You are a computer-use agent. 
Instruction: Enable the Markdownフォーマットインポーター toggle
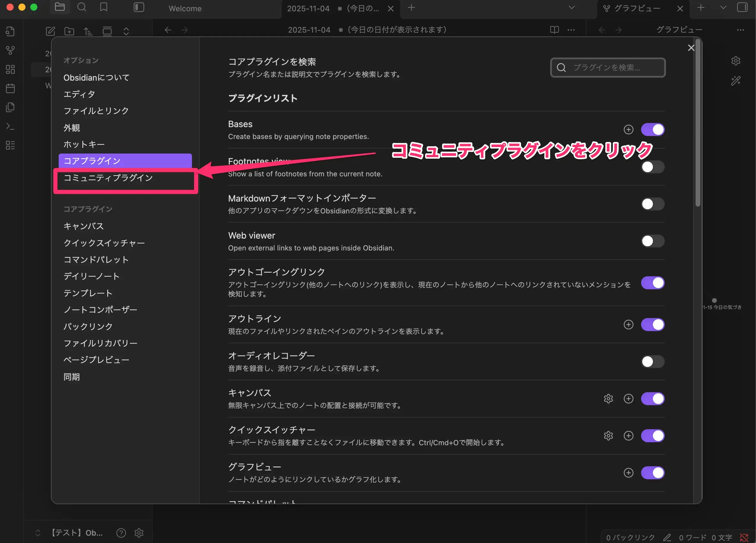click(x=653, y=204)
